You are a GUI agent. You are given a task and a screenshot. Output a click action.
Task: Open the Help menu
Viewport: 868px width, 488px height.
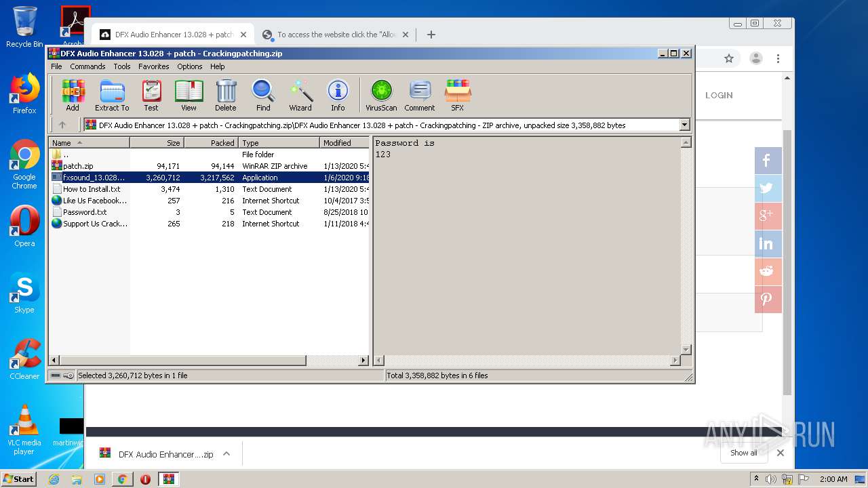[217, 66]
